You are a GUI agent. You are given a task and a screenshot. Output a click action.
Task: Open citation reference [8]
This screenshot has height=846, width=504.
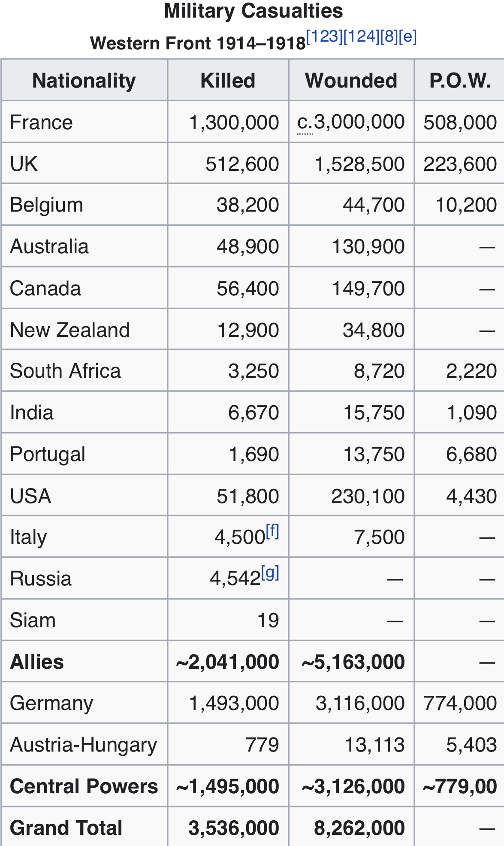389,36
